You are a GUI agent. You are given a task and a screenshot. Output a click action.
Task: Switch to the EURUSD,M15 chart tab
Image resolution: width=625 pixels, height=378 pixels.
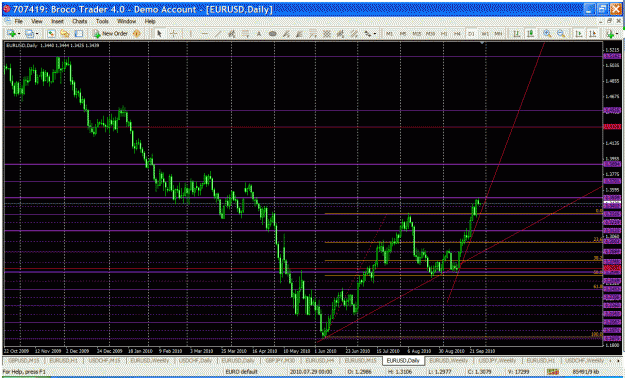360,360
